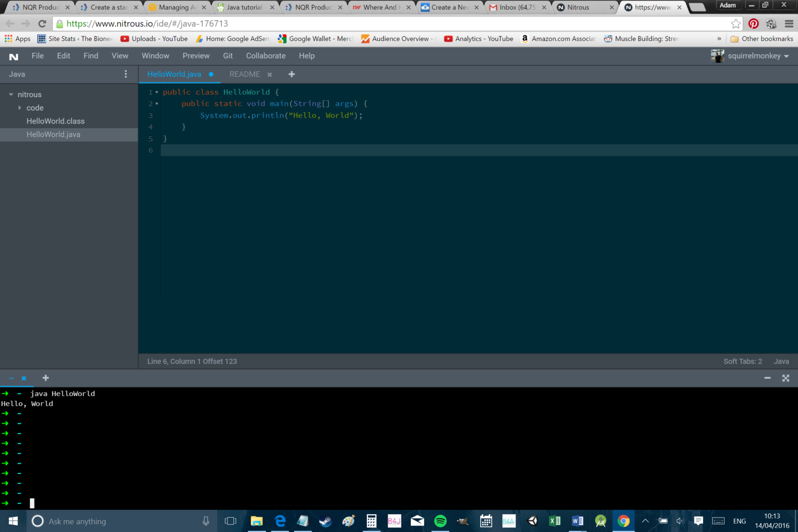Add a new editor tab with plus icon

[x=292, y=74]
